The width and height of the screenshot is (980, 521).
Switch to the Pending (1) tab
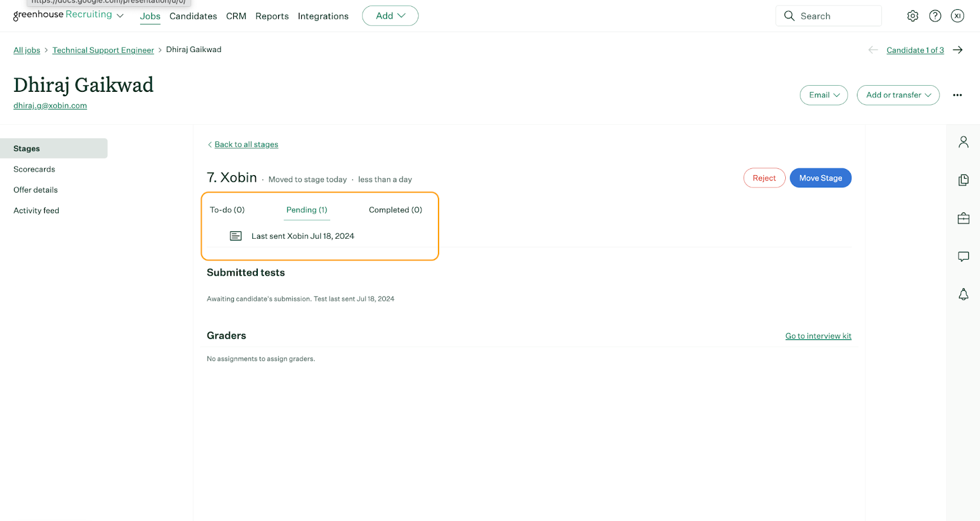click(x=307, y=210)
